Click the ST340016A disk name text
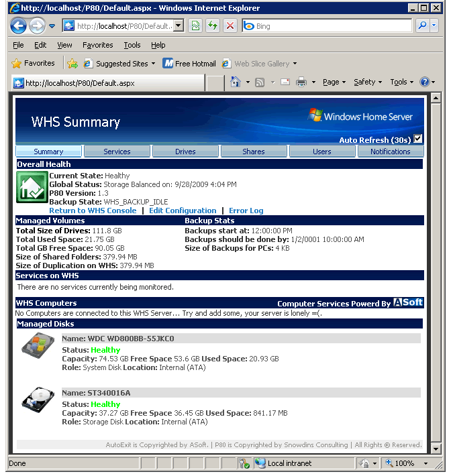The image size is (453, 476). click(109, 392)
